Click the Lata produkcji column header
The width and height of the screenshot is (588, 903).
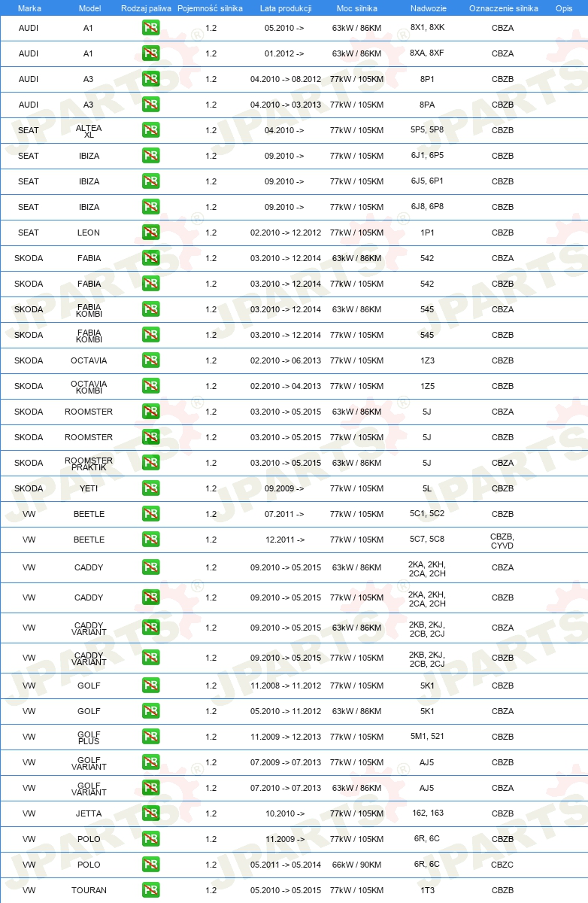point(286,8)
